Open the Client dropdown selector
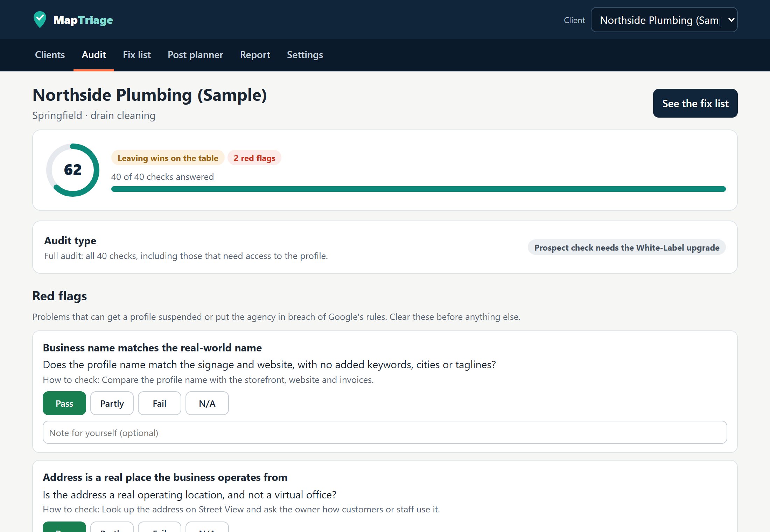The width and height of the screenshot is (770, 532). (664, 20)
